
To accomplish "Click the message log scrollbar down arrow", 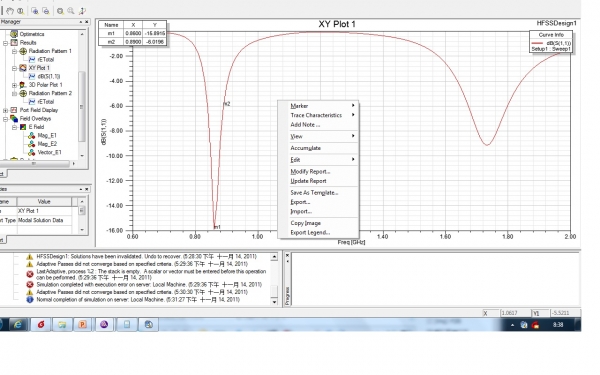I will (x=274, y=302).
